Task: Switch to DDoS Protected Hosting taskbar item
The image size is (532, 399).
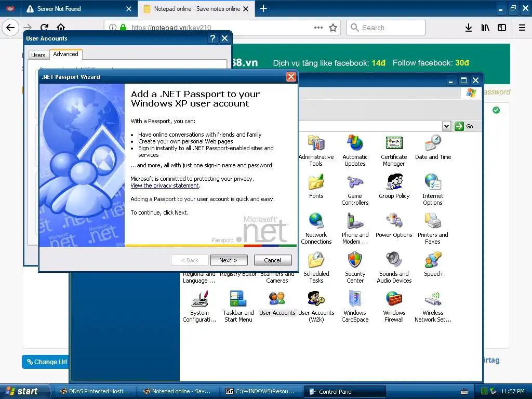Action: click(95, 391)
